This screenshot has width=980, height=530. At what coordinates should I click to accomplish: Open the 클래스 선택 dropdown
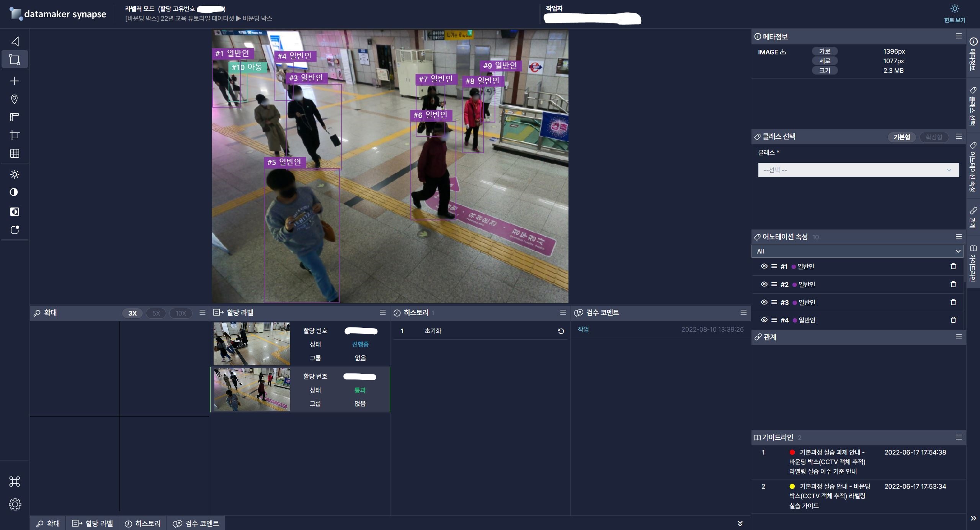click(858, 170)
